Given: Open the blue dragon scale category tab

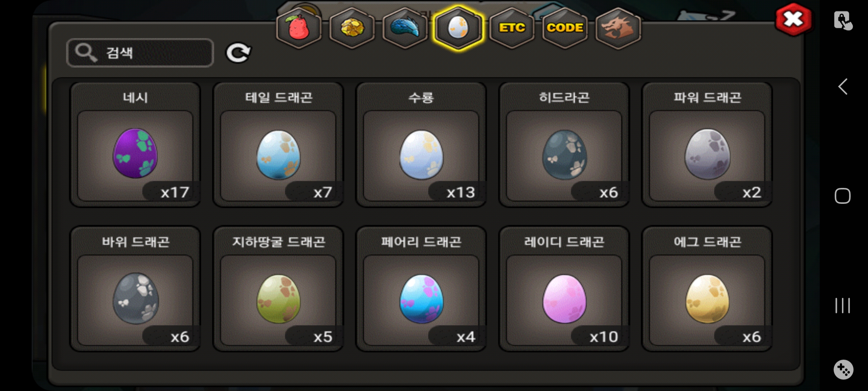Looking at the screenshot, I should coord(405,28).
